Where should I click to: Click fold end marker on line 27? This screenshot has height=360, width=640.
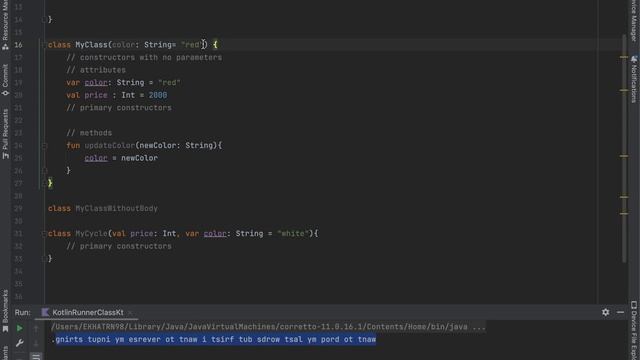click(44, 183)
